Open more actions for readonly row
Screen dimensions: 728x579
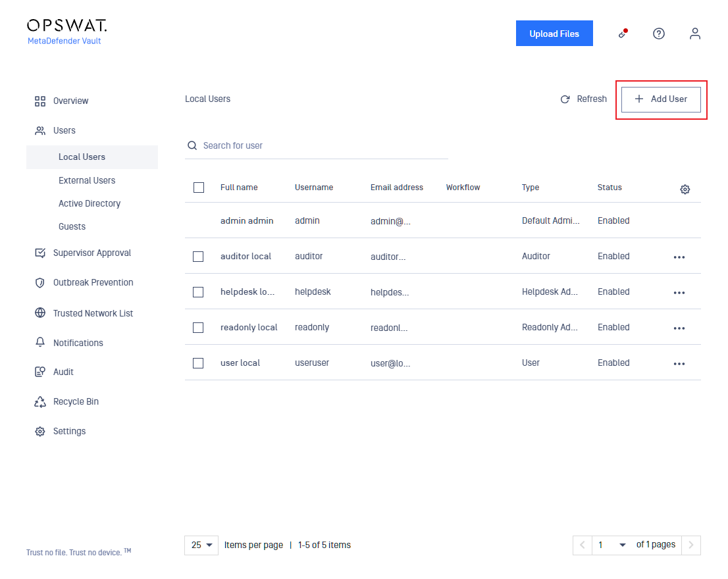tap(679, 328)
